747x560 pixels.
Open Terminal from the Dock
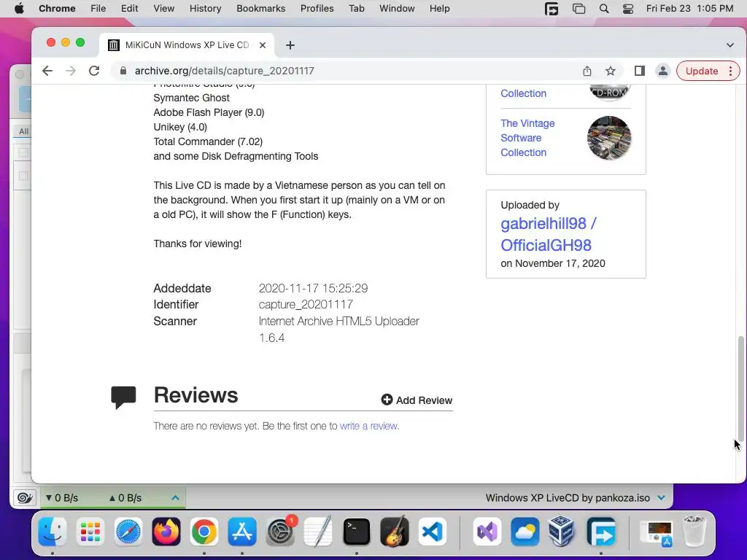coord(356,532)
